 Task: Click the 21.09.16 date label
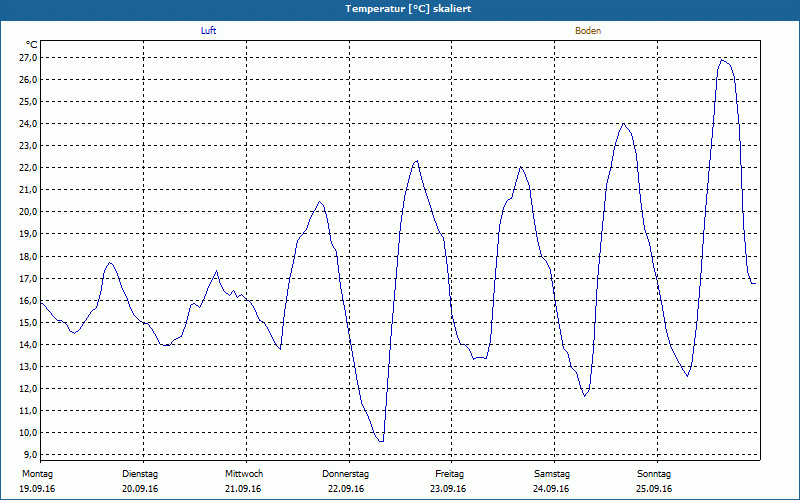243,489
